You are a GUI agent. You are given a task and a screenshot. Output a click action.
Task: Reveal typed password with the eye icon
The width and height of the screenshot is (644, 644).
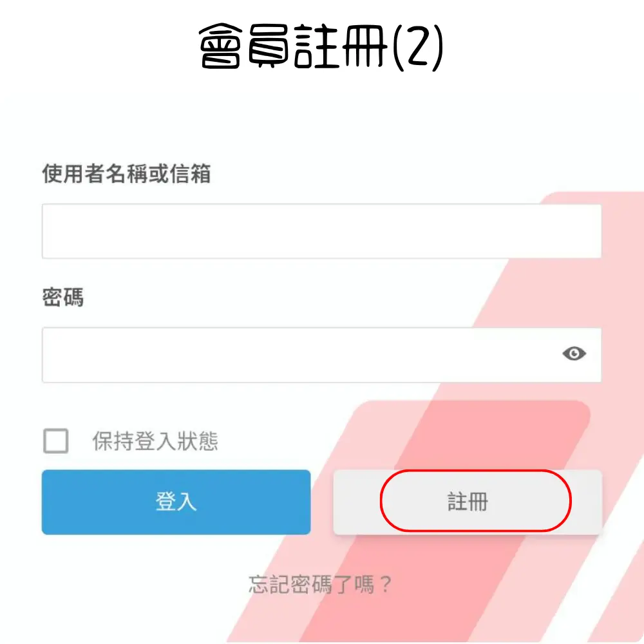574,354
